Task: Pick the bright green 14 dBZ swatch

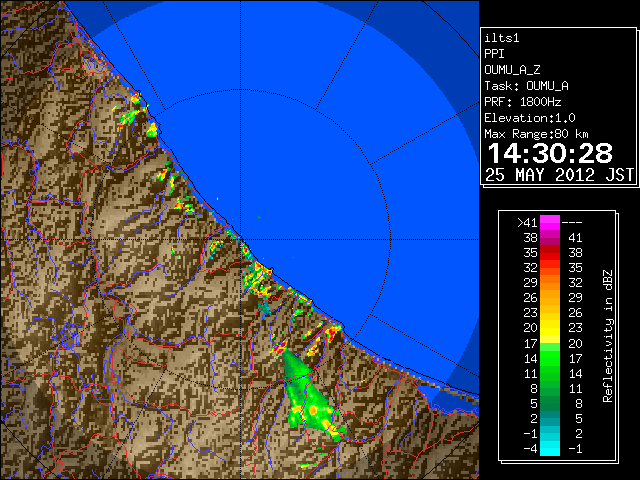Action: (x=550, y=358)
